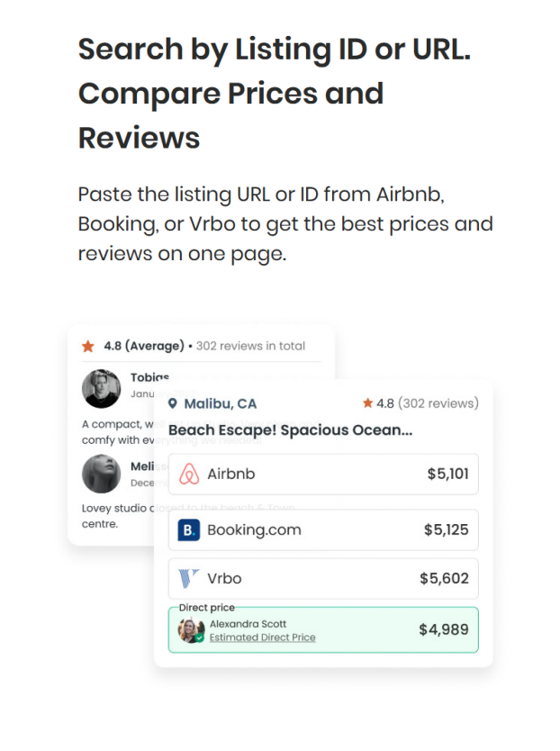This screenshot has height=751, width=560.
Task: Click the green verified badge on host avatar
Action: tap(200, 638)
